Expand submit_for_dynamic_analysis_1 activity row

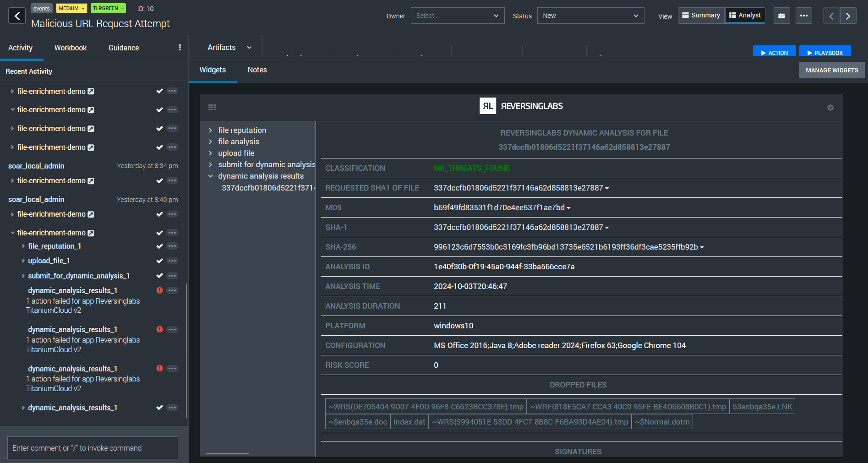tap(23, 276)
